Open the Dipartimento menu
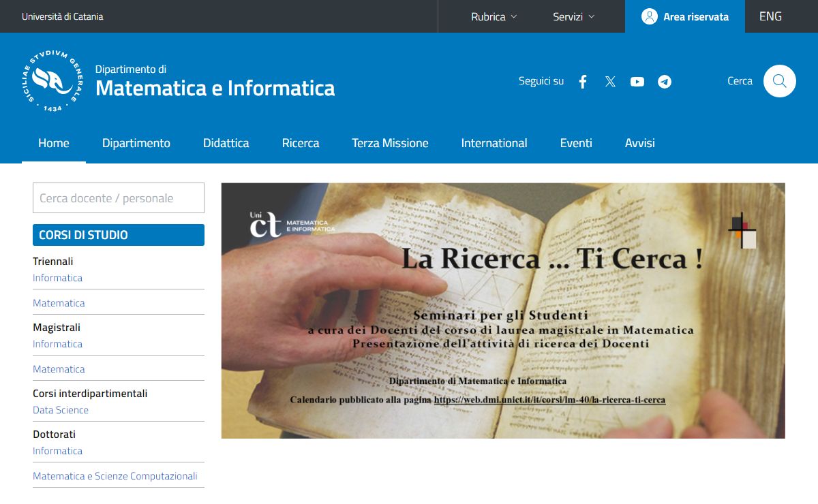Image resolution: width=818 pixels, height=504 pixels. pos(136,143)
